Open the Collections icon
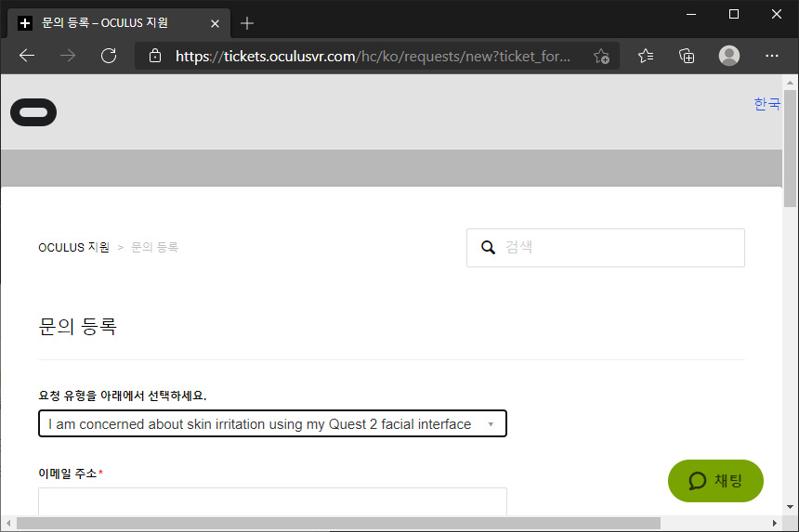The image size is (799, 532). pos(687,56)
